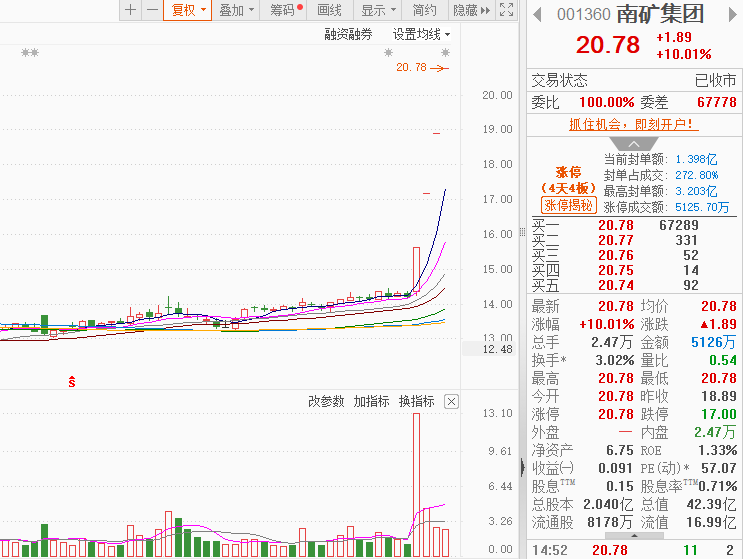This screenshot has width=743, height=559.
Task: Click 买二 bid price 20.77
Action: [x=616, y=240]
